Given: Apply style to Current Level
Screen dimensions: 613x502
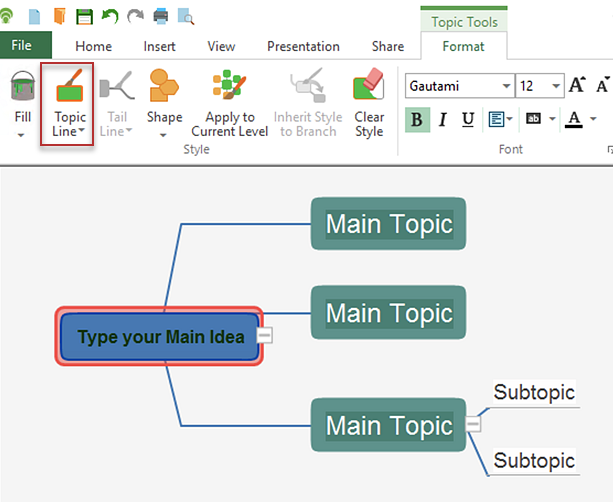Looking at the screenshot, I should pyautogui.click(x=229, y=103).
